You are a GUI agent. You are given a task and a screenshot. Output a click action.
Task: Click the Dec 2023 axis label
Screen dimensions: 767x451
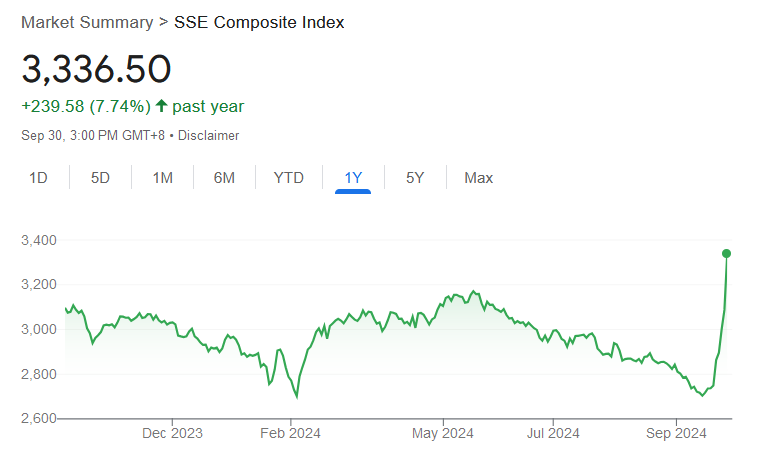click(172, 433)
